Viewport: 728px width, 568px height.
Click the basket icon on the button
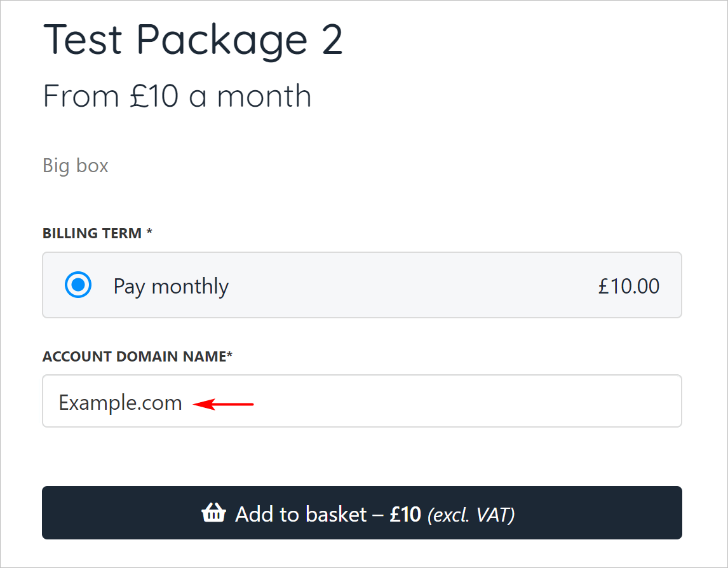[213, 513]
